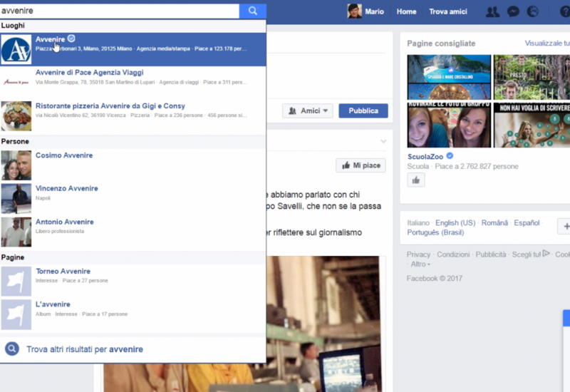Open the ScuolaZoo selfie girls image
Image resolution: width=570 pixels, height=392 pixels.
click(x=449, y=125)
